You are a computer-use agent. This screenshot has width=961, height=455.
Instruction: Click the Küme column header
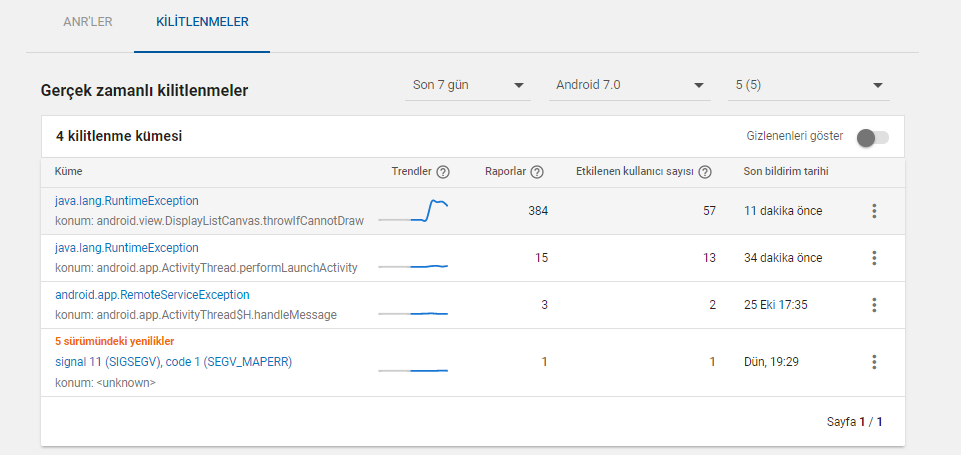(69, 172)
